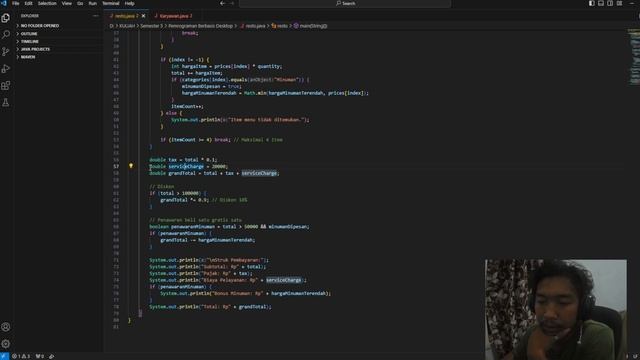This screenshot has height=360, width=640.
Task: Click the grandTotal declaration on line 58
Action: coord(214,173)
